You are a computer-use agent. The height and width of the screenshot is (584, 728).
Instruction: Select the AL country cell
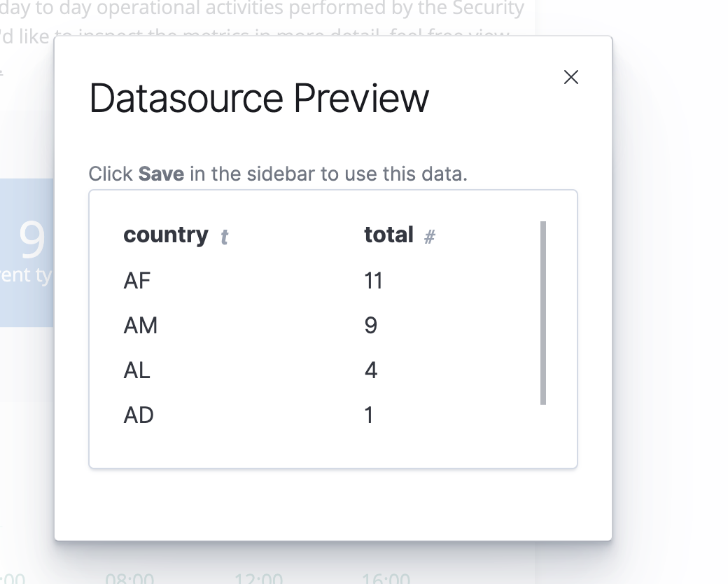point(137,370)
